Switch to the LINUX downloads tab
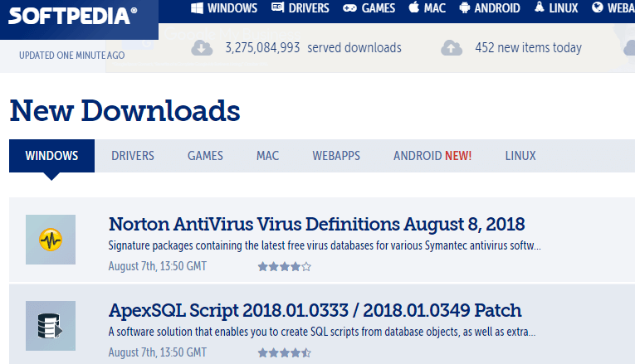Viewport: 635px width, 364px height. click(x=520, y=156)
